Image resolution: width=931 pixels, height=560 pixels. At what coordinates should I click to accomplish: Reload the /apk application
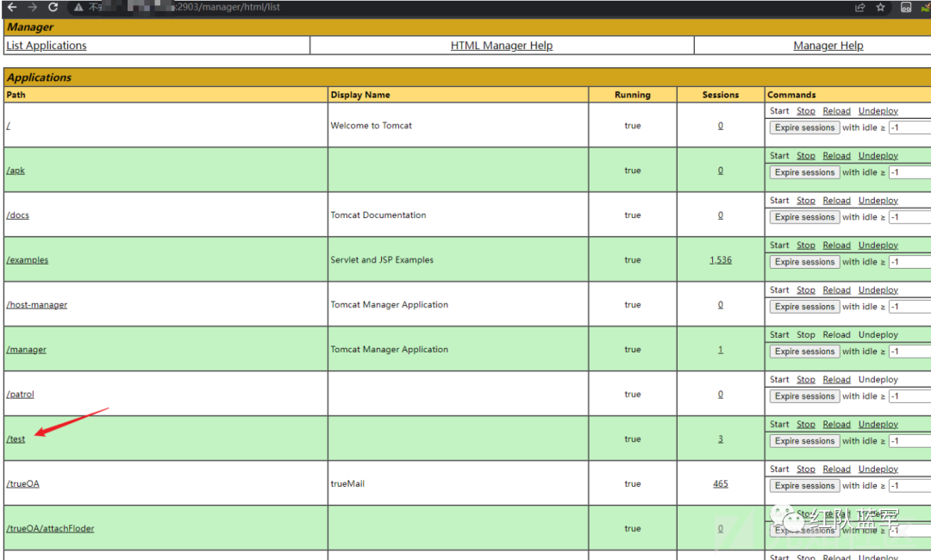coord(836,155)
